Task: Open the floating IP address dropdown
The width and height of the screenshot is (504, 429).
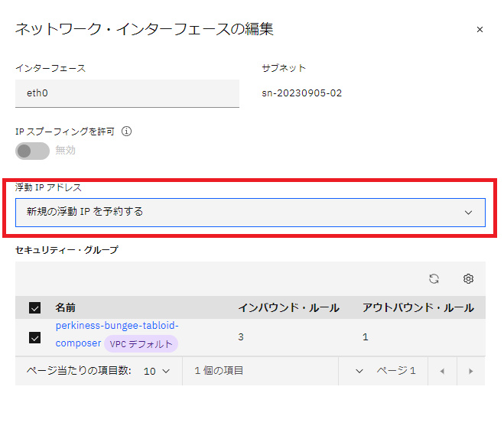Action: click(x=250, y=213)
